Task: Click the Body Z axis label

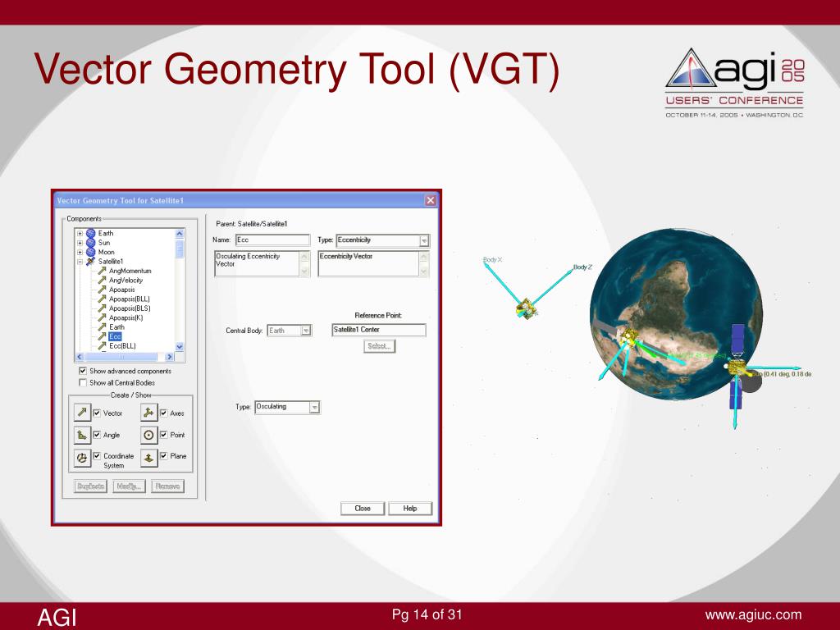Action: click(x=583, y=267)
